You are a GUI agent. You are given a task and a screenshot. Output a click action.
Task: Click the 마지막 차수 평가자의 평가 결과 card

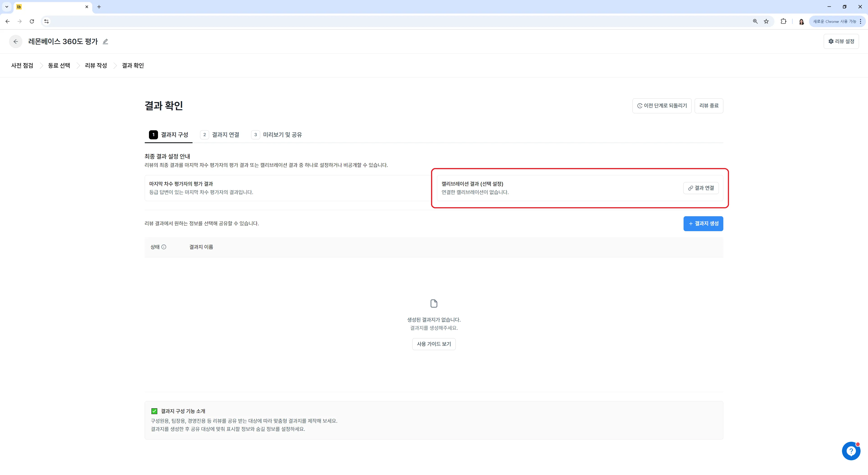click(x=288, y=188)
